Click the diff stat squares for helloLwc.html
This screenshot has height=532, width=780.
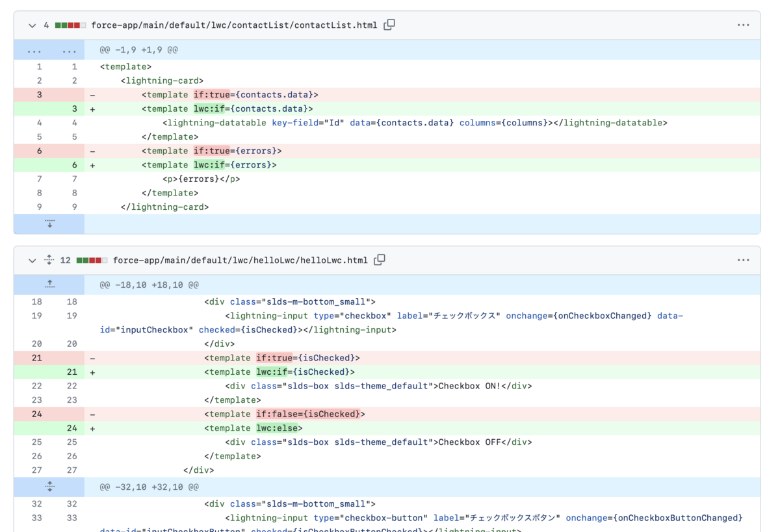point(92,259)
